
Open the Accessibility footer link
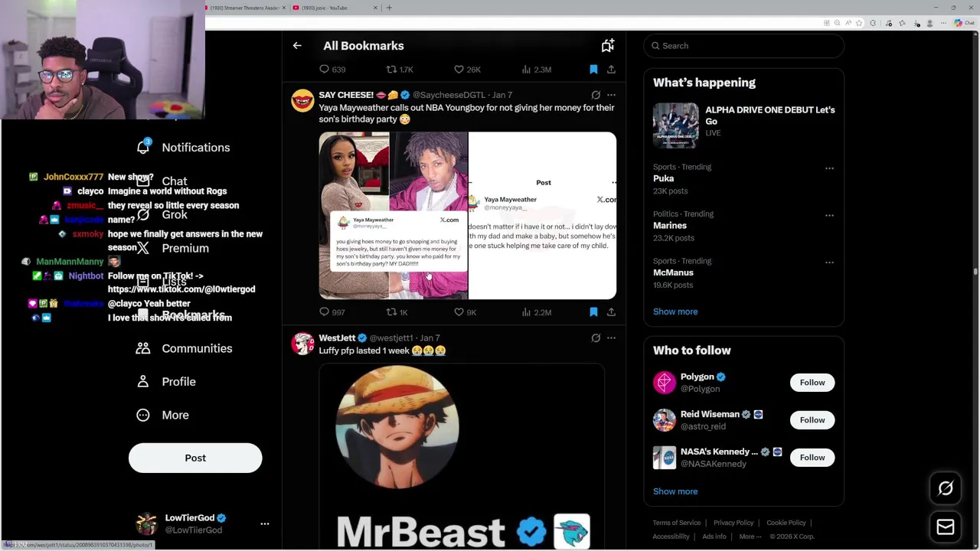click(671, 536)
